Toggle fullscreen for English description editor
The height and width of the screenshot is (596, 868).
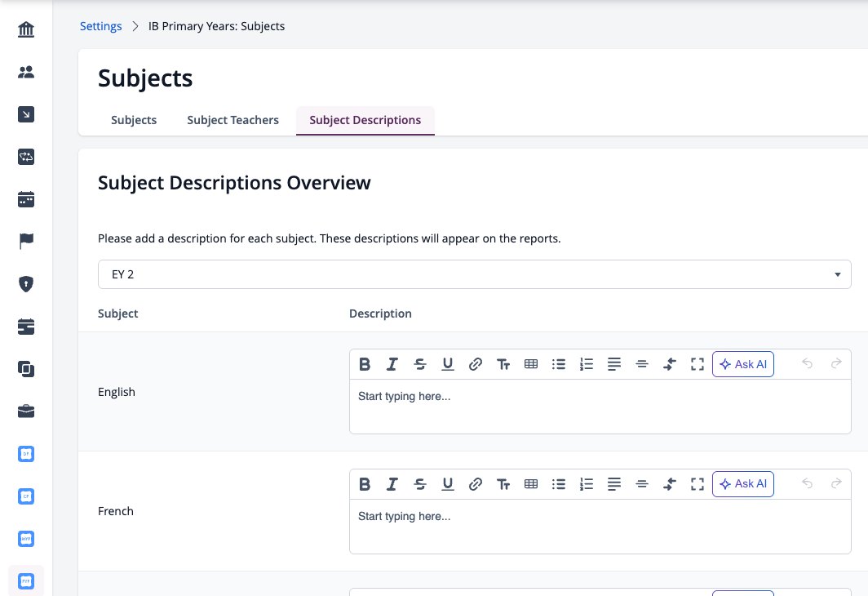click(697, 364)
